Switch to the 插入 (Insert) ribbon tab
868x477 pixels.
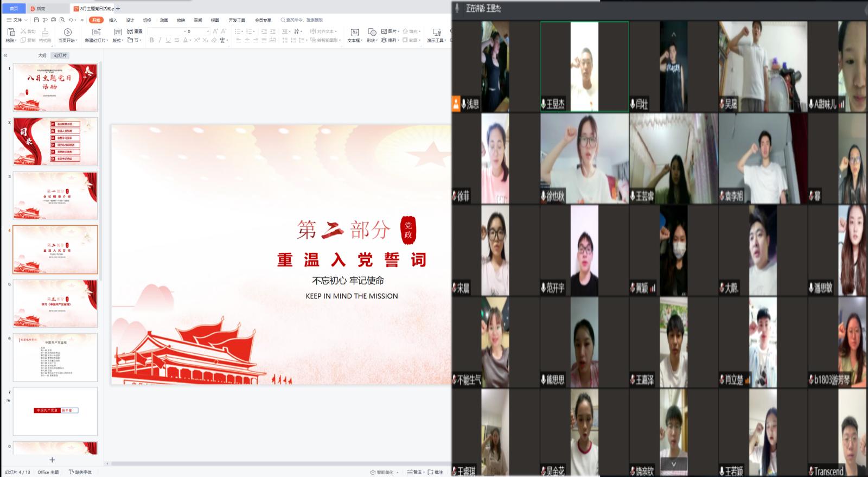coord(113,20)
